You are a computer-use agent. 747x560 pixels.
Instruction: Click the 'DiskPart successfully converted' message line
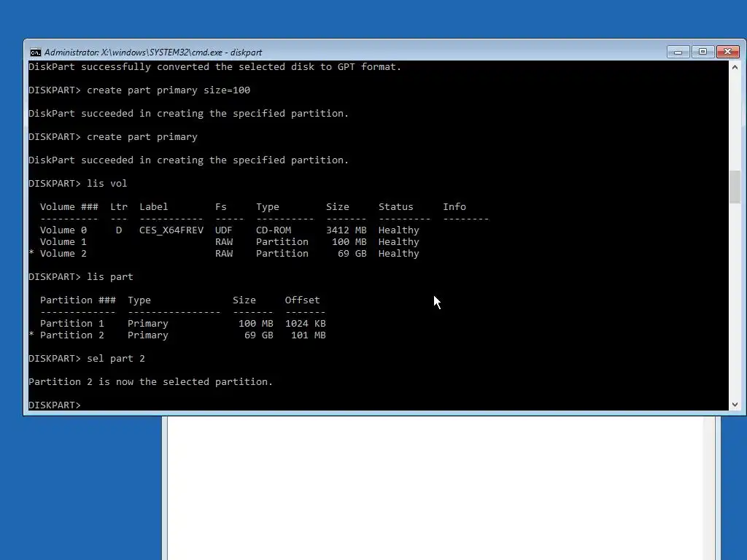click(215, 66)
